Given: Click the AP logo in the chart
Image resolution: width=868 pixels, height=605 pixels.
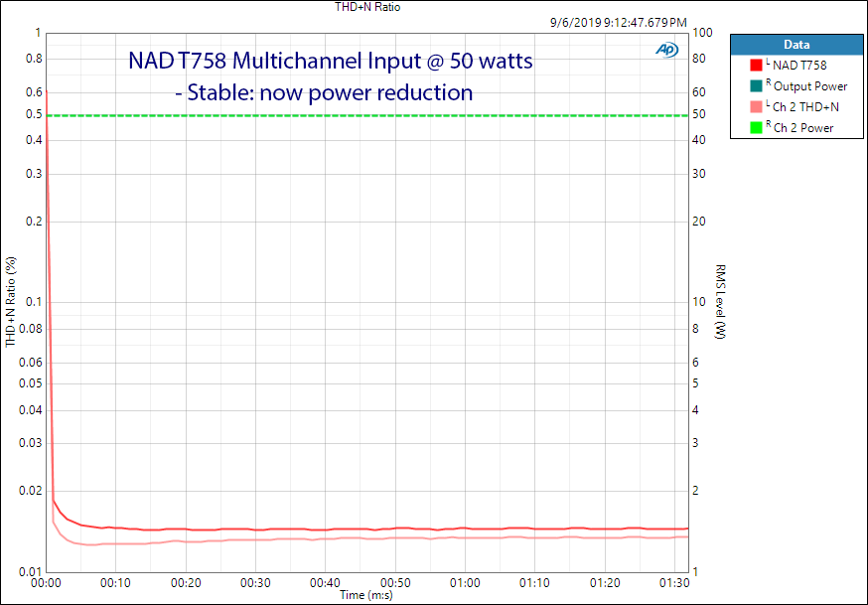Looking at the screenshot, I should [667, 50].
